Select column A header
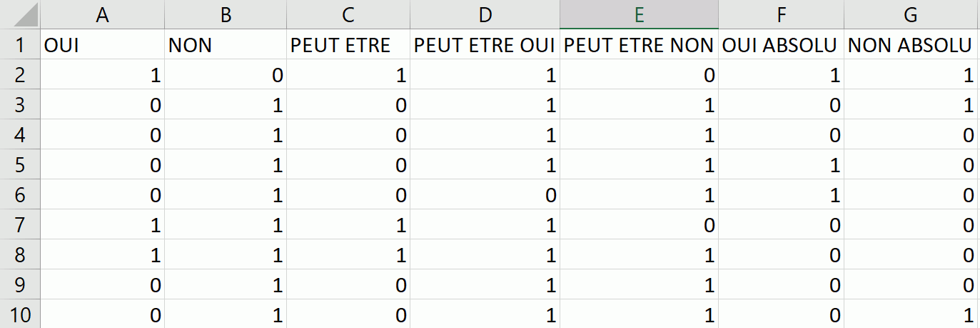Screen dimensions: 980x328 pyautogui.click(x=102, y=14)
